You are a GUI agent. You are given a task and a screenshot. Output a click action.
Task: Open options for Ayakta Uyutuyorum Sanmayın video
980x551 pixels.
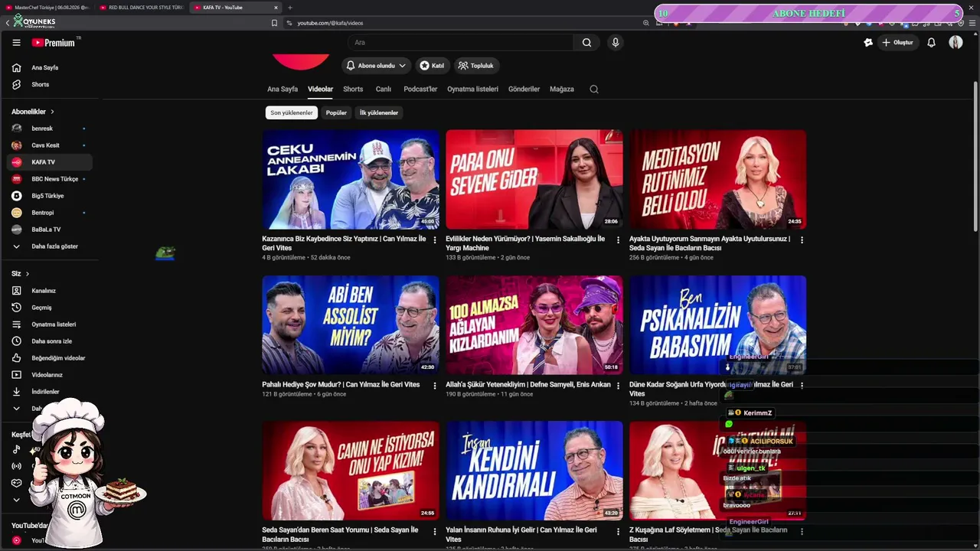802,240
